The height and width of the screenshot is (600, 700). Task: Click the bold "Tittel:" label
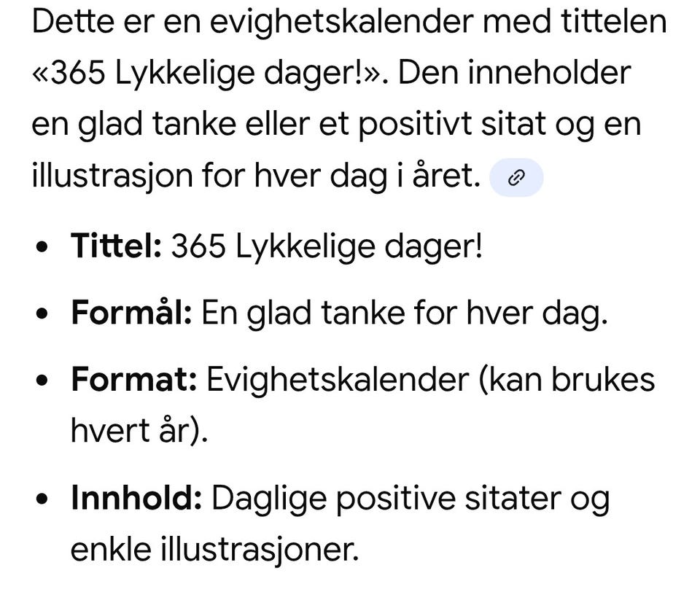117,246
